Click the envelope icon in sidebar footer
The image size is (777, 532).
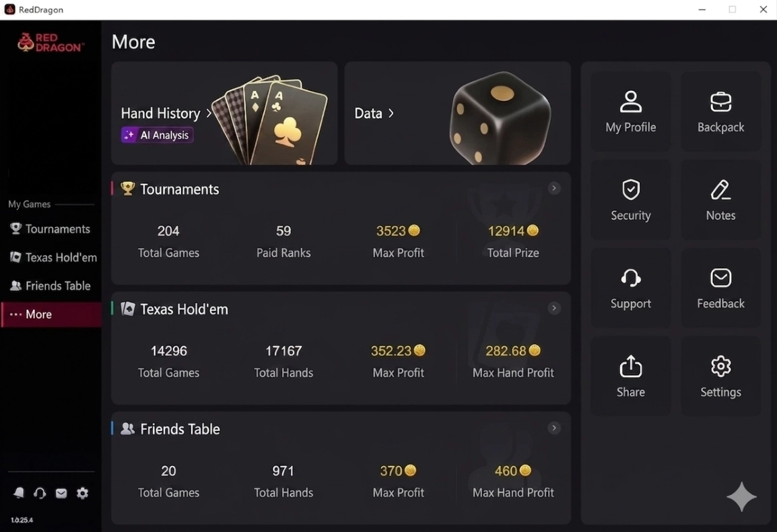click(61, 494)
